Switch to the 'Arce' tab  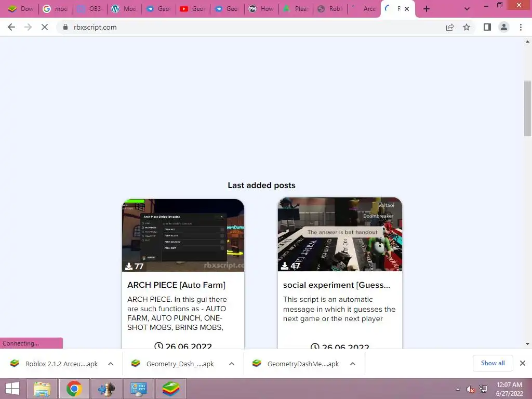(364, 9)
